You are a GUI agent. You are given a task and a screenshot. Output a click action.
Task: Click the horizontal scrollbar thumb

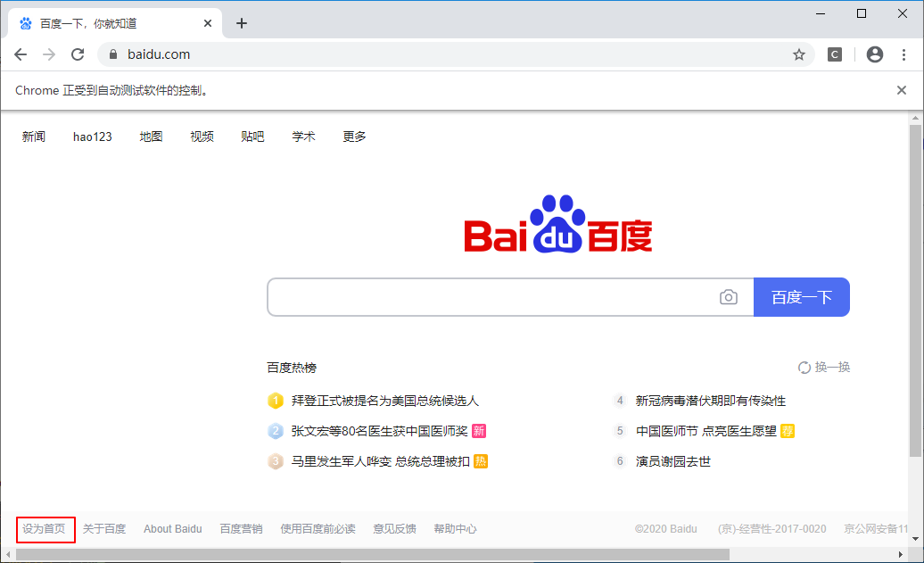pyautogui.click(x=373, y=555)
